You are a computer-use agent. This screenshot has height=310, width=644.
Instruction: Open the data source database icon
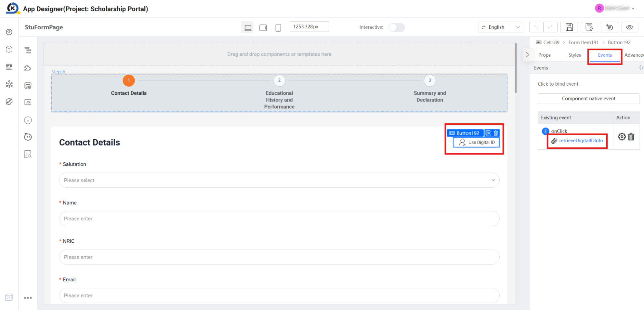tap(28, 86)
